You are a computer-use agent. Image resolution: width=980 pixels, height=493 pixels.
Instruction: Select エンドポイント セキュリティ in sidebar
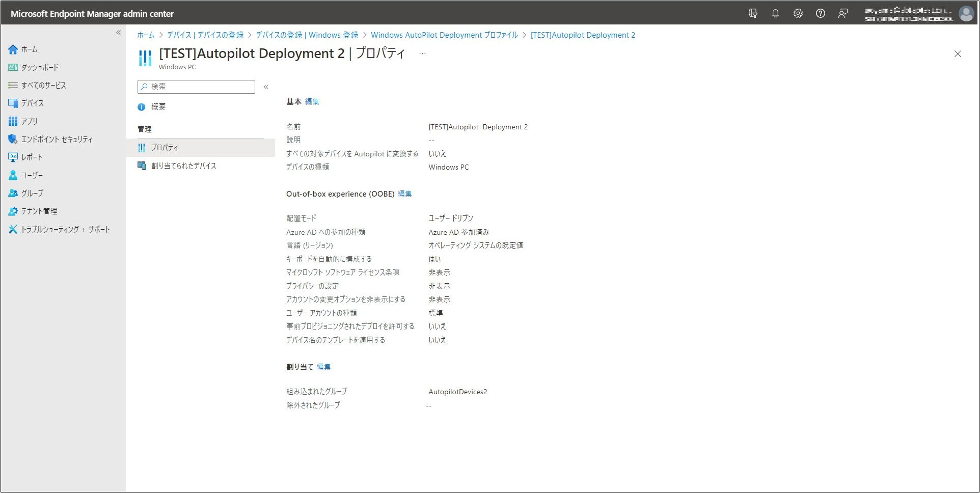pos(57,140)
